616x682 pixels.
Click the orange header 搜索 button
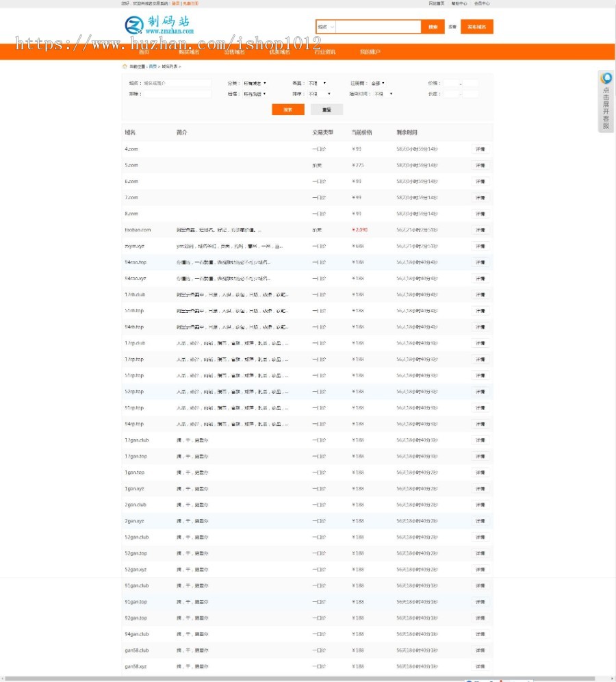[x=433, y=27]
